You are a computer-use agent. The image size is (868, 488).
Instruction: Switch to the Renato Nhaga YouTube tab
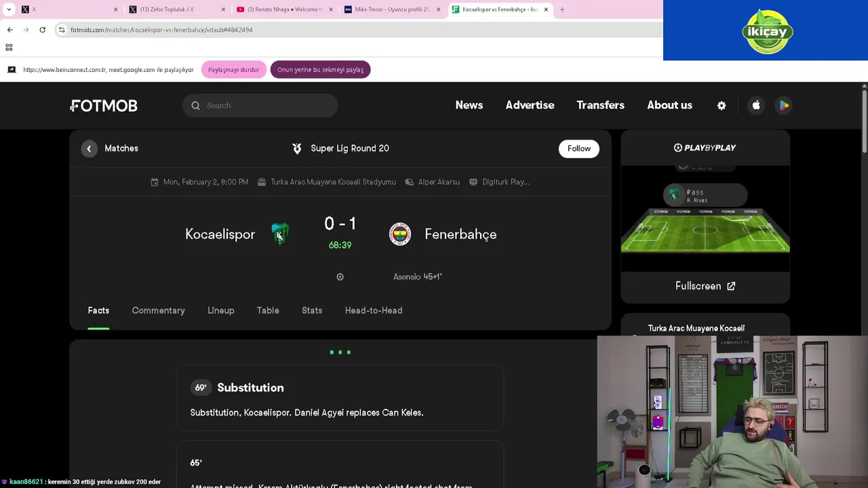(x=285, y=9)
